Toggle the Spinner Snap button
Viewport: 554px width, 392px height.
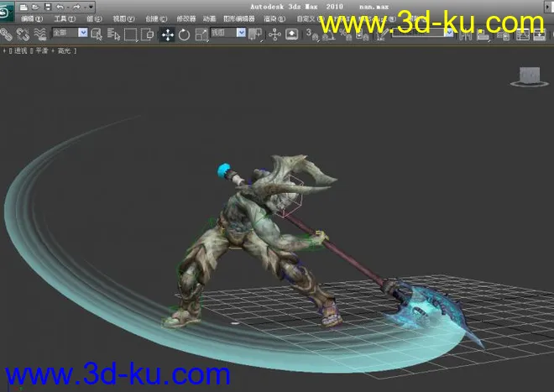click(x=362, y=34)
